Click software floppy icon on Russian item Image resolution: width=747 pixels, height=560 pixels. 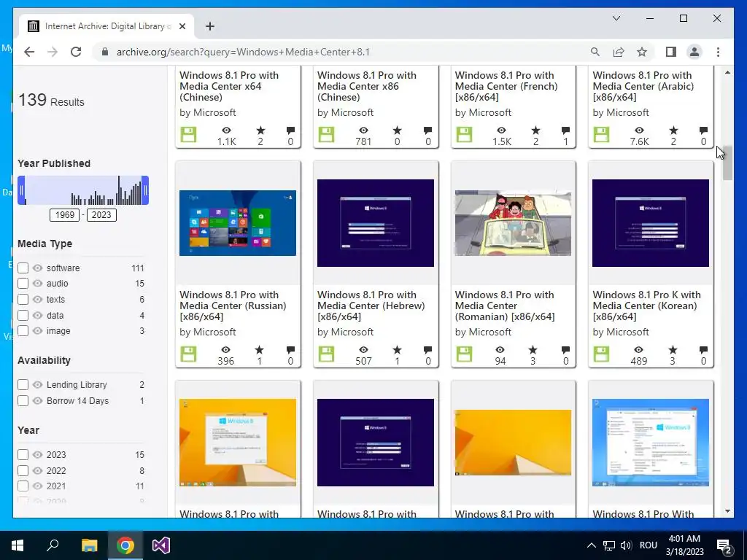pyautogui.click(x=188, y=354)
